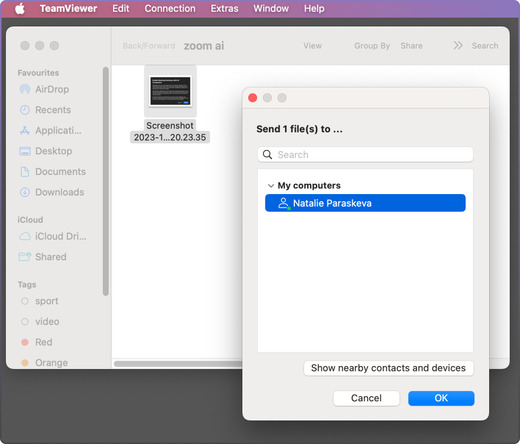Select the Orange tag dot
The height and width of the screenshot is (444, 520).
coord(25,363)
